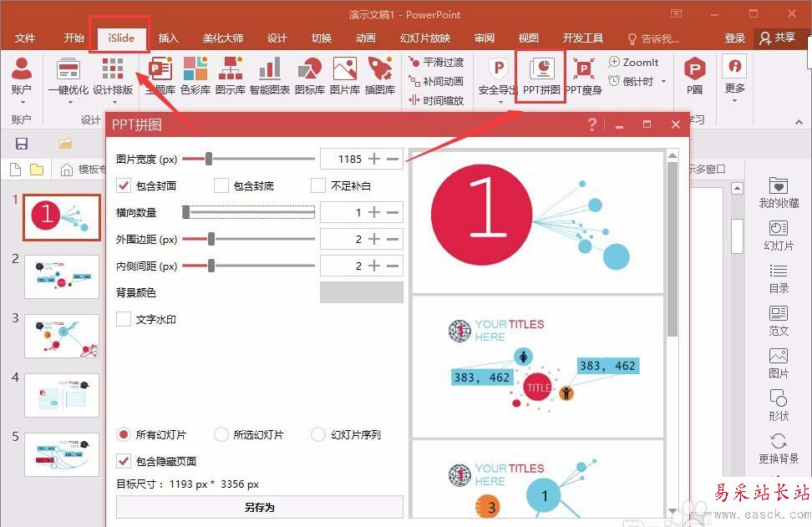Increase 内侧间距 with plus button
This screenshot has height=527, width=812.
tap(374, 266)
